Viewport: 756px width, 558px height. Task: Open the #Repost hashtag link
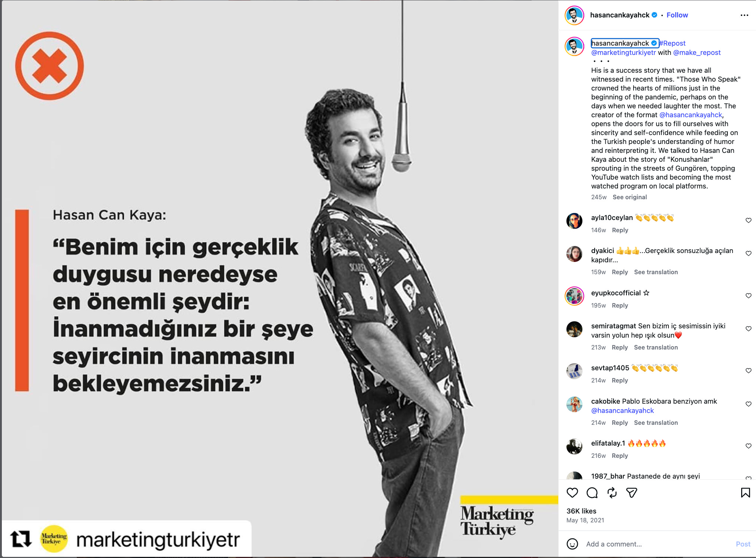pyautogui.click(x=673, y=43)
